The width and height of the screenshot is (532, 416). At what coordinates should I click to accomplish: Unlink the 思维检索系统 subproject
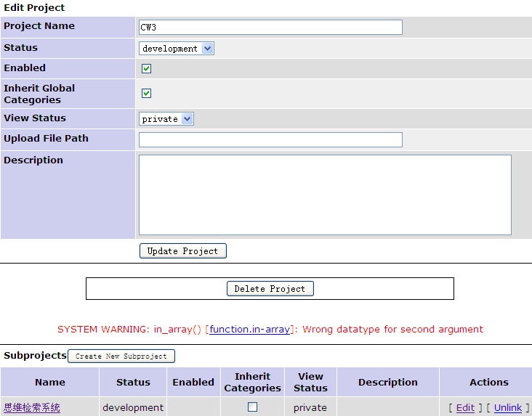pos(508,408)
